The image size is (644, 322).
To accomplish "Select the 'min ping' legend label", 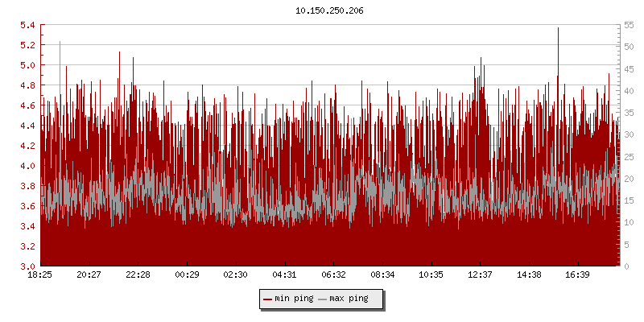I will coord(293,299).
